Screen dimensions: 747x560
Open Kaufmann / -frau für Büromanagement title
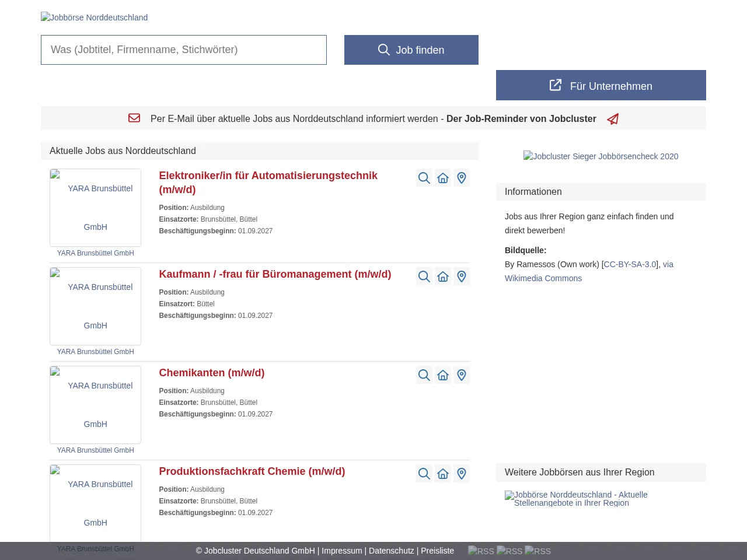tap(275, 274)
